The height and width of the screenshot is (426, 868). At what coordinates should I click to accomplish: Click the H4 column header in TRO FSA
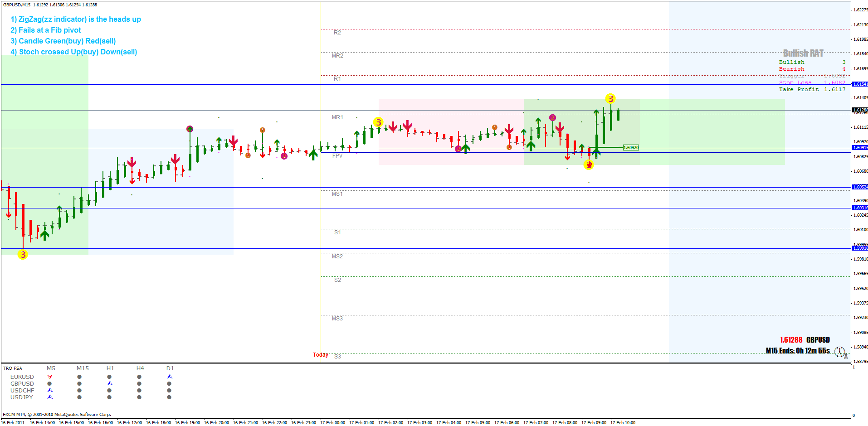click(140, 368)
